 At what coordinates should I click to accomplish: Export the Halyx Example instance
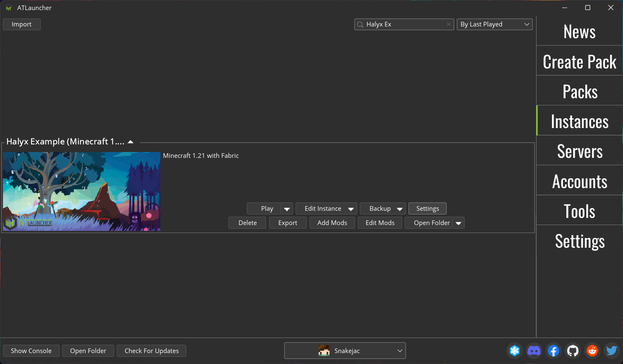tap(288, 223)
